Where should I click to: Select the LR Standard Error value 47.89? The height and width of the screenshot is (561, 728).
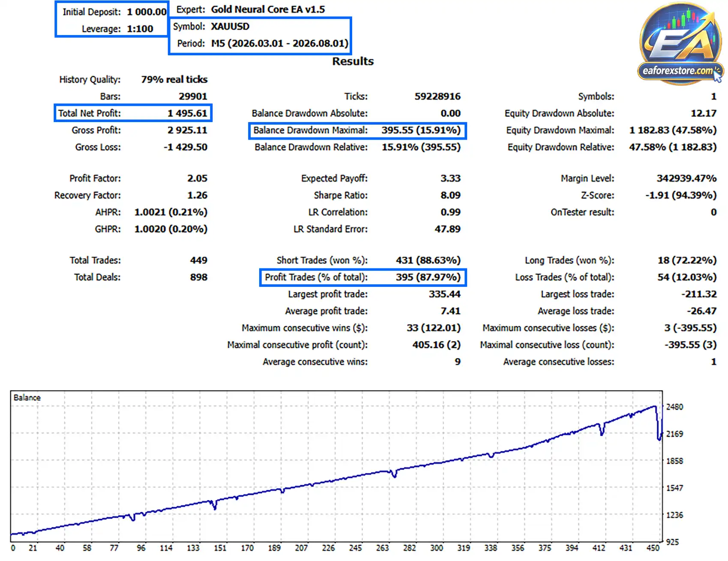(448, 229)
